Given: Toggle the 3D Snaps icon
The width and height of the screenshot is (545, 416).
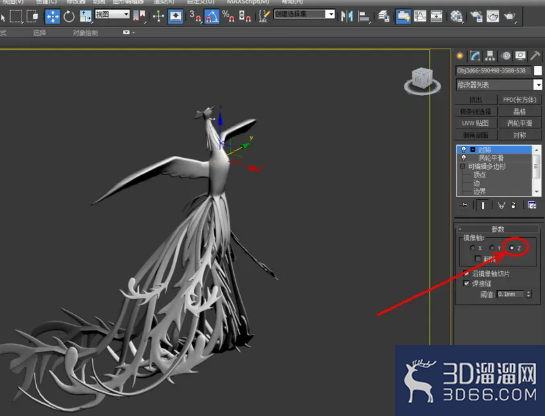Looking at the screenshot, I should (x=195, y=16).
